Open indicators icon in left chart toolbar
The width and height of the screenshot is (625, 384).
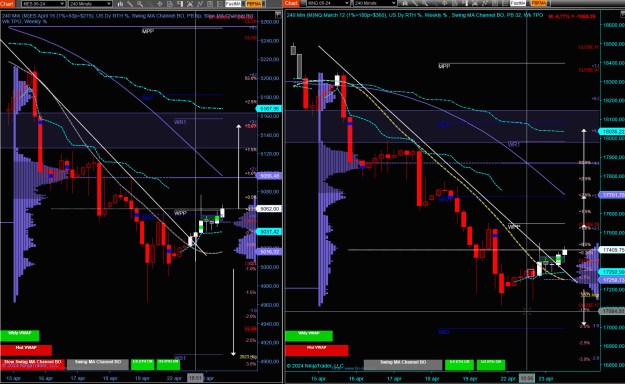click(x=200, y=4)
